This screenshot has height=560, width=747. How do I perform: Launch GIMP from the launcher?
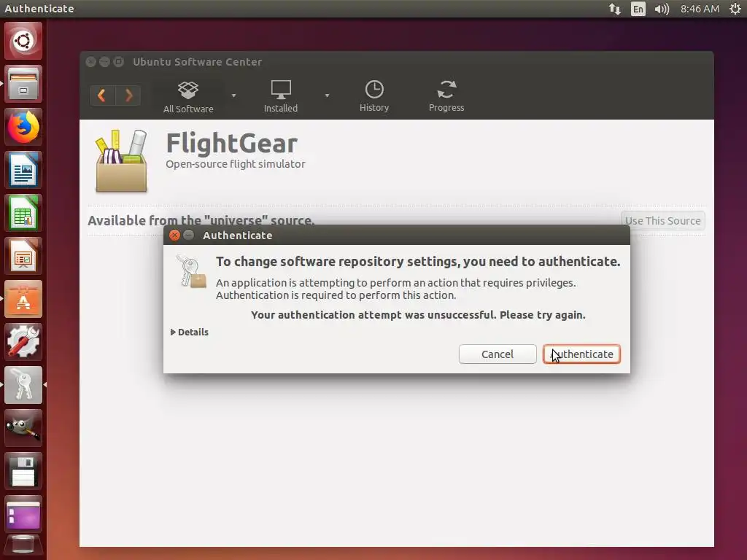click(x=23, y=427)
